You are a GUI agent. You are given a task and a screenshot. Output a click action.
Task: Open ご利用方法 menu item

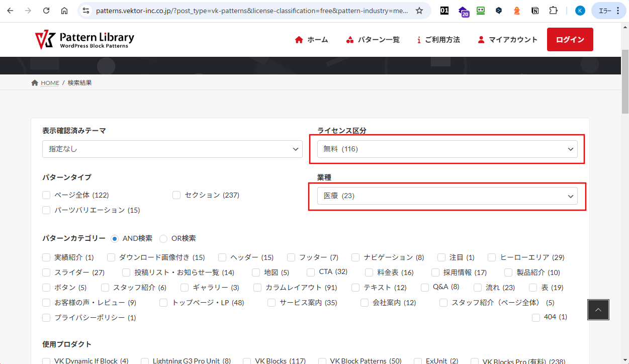pyautogui.click(x=438, y=40)
